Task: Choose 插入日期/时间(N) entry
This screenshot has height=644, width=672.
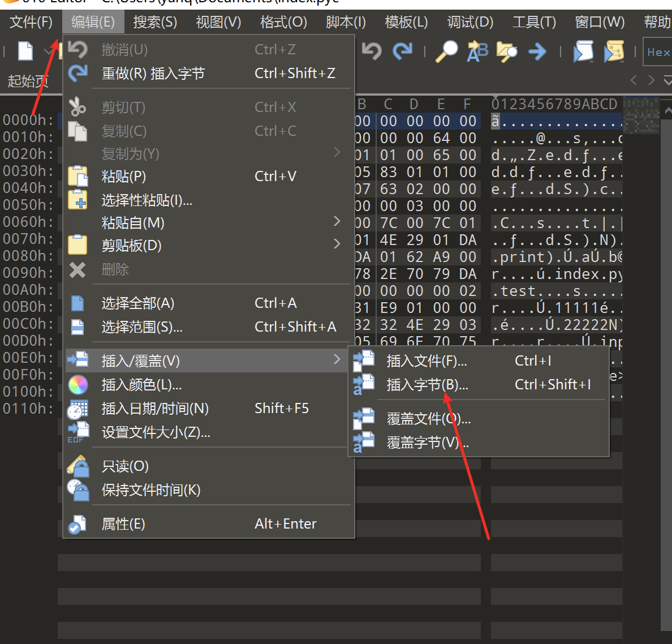Action: [x=209, y=408]
